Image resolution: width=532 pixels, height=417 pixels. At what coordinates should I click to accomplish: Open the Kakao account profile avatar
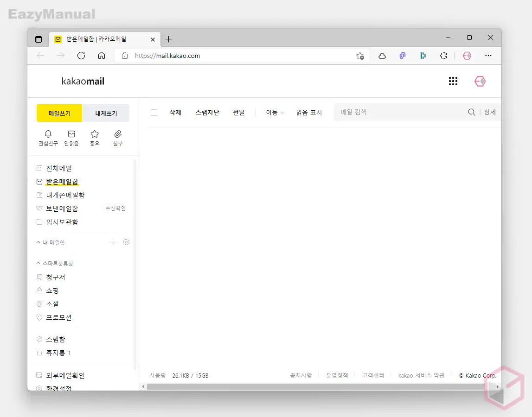point(480,81)
